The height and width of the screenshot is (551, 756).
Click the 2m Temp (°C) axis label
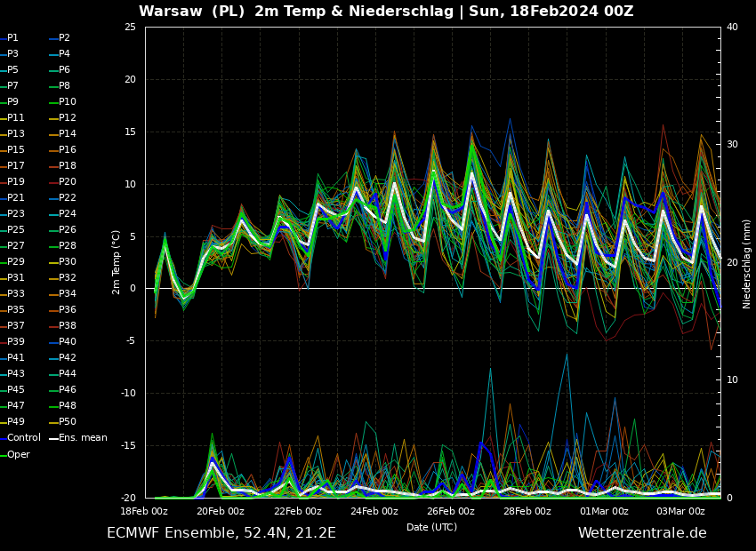(x=117, y=262)
